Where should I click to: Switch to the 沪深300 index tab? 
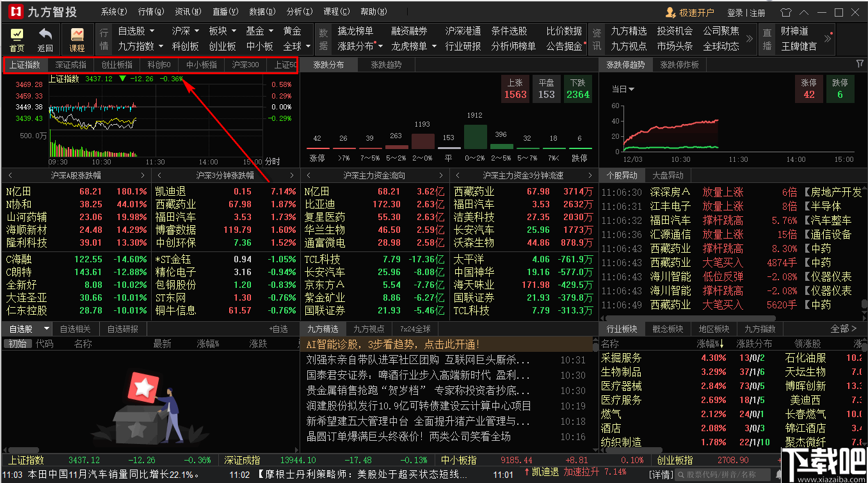[246, 65]
